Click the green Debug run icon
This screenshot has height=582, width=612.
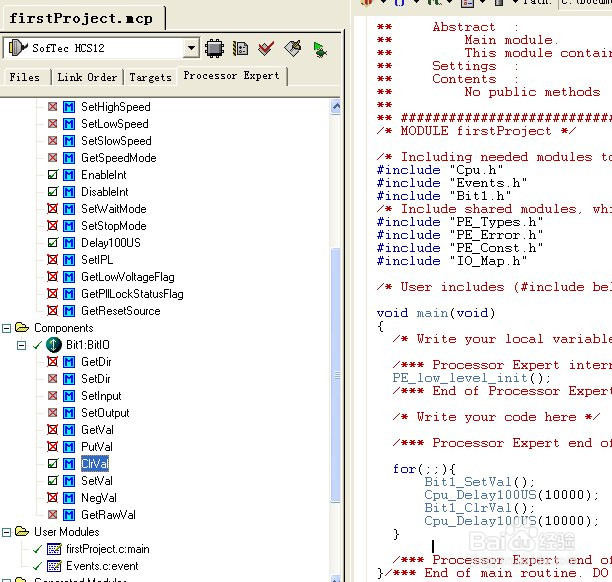pos(320,50)
